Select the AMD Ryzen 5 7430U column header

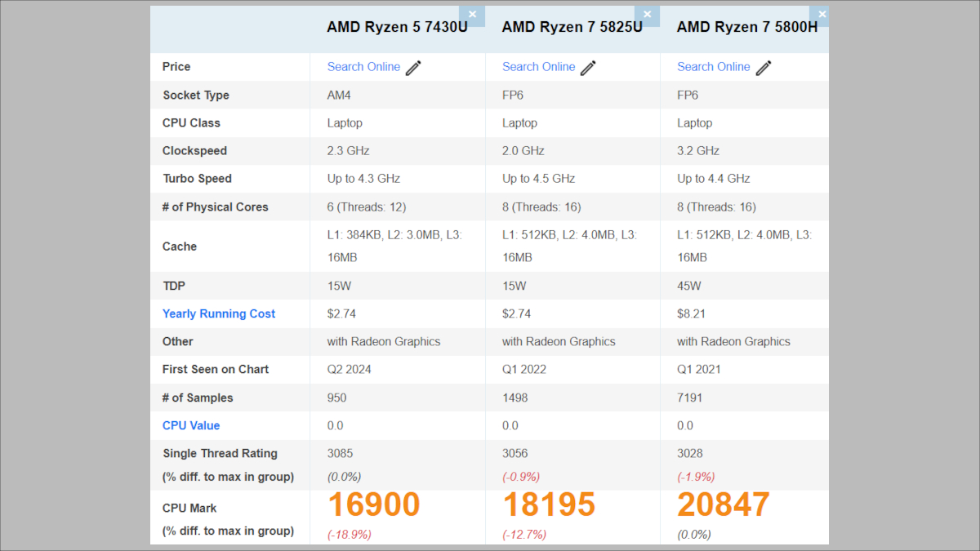pyautogui.click(x=398, y=27)
